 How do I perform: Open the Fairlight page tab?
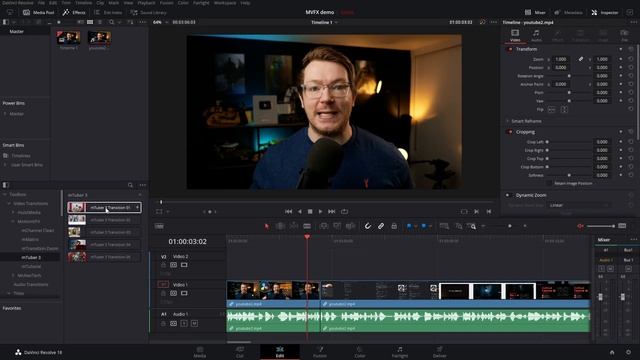tap(400, 352)
